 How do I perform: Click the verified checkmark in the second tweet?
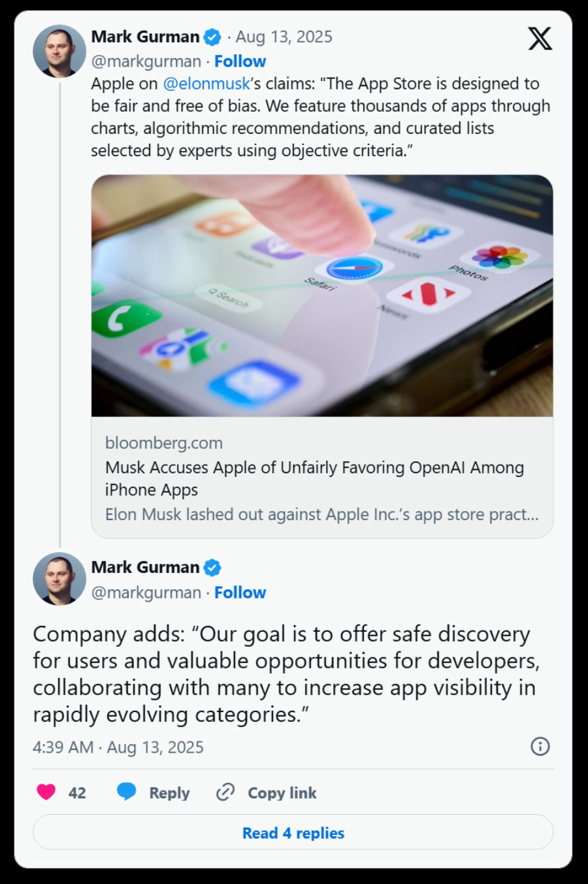tap(210, 568)
